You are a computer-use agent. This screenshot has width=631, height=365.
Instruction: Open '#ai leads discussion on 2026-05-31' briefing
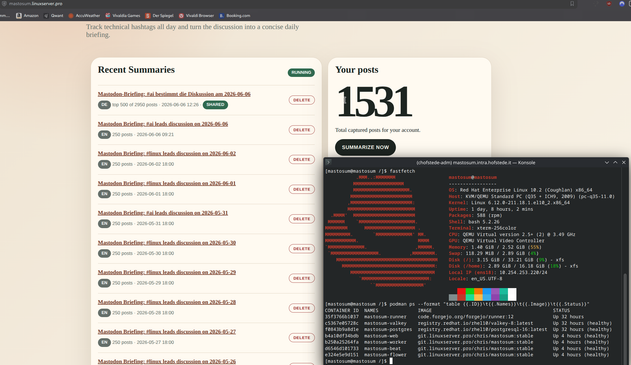[163, 213]
